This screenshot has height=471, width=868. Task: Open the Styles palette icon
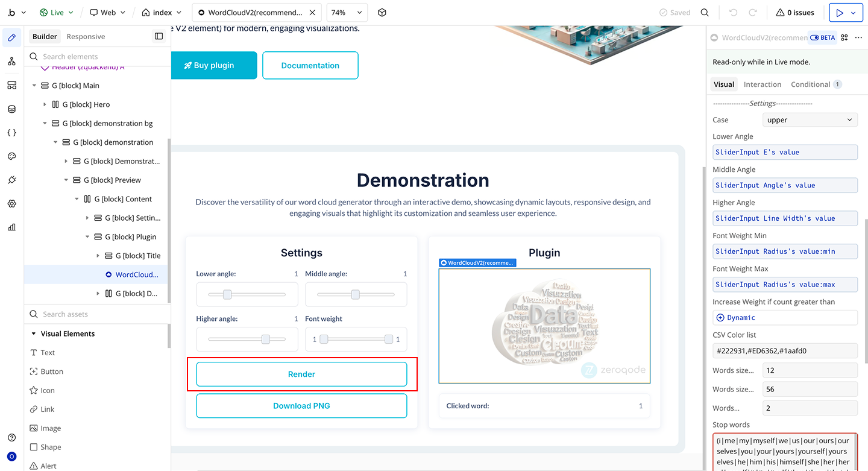(11, 156)
